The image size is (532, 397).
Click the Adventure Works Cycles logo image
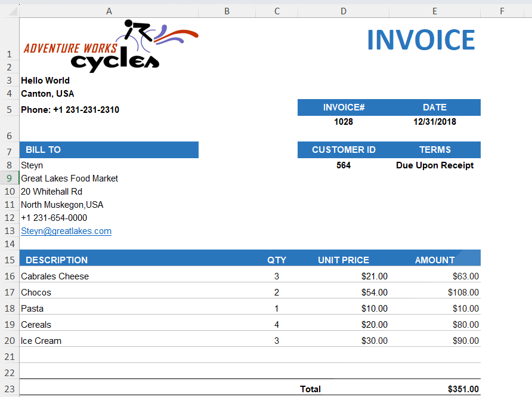(111, 45)
